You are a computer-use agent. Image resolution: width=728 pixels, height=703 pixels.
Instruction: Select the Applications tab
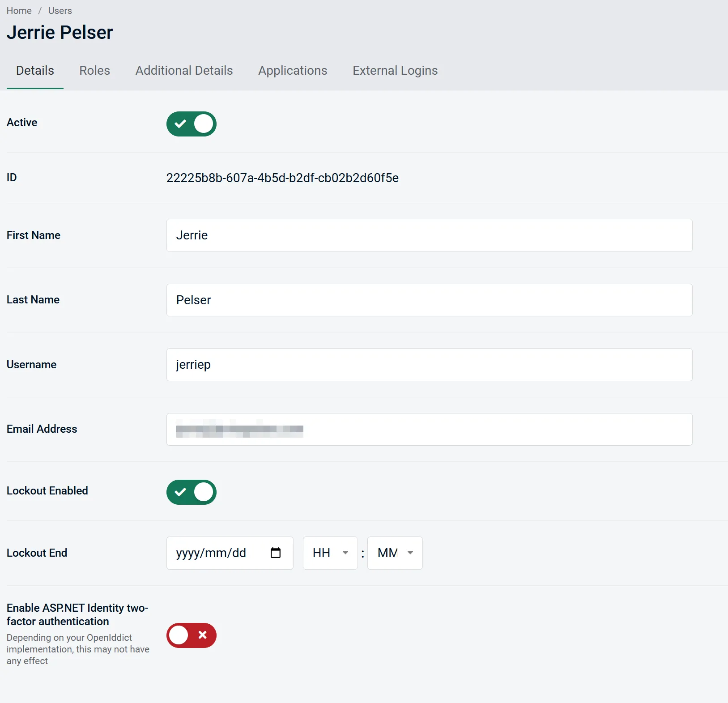point(293,70)
